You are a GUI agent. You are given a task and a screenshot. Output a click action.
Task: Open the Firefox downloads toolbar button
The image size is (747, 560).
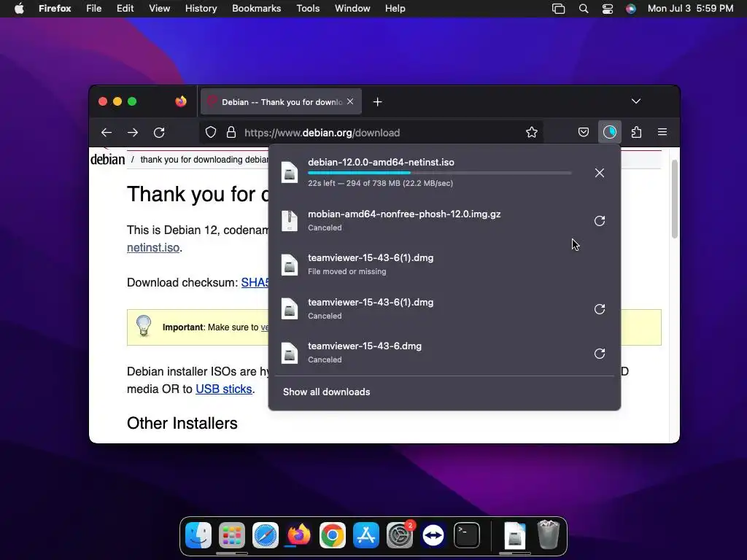(609, 133)
